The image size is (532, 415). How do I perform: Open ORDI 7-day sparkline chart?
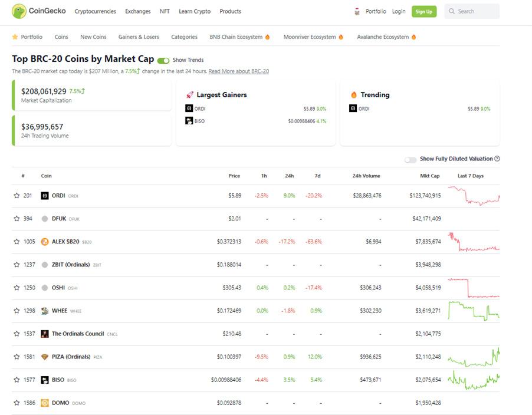pyautogui.click(x=474, y=196)
